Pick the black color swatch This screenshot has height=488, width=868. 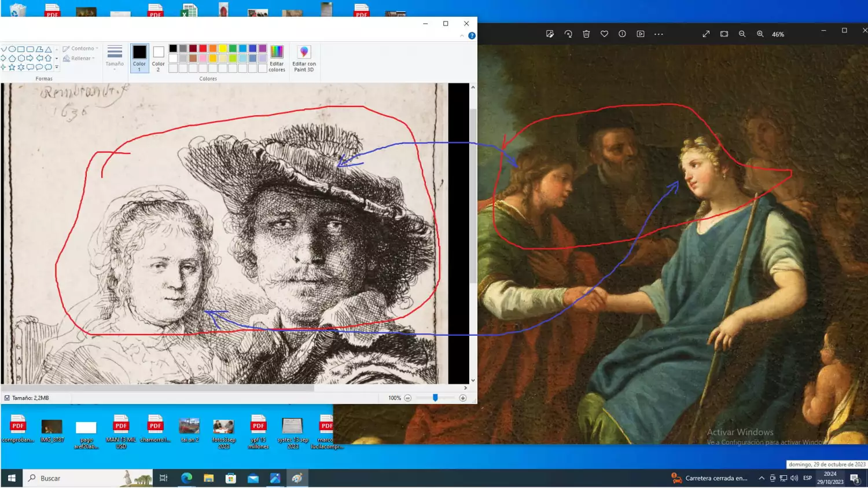pos(173,49)
